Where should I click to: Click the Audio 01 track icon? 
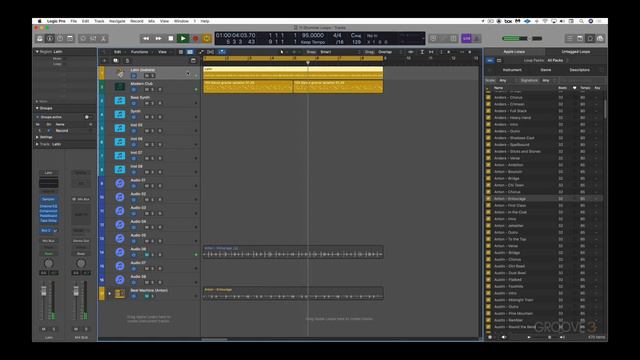[120, 183]
